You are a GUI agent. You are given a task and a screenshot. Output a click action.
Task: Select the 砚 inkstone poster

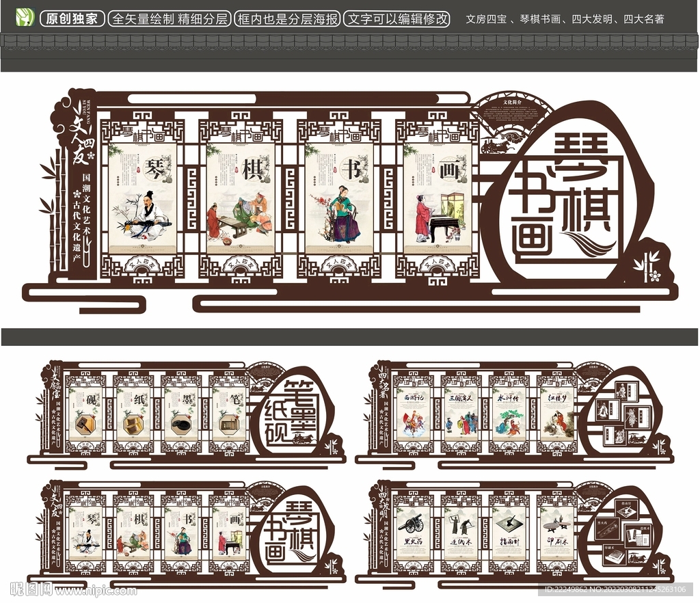(x=85, y=416)
